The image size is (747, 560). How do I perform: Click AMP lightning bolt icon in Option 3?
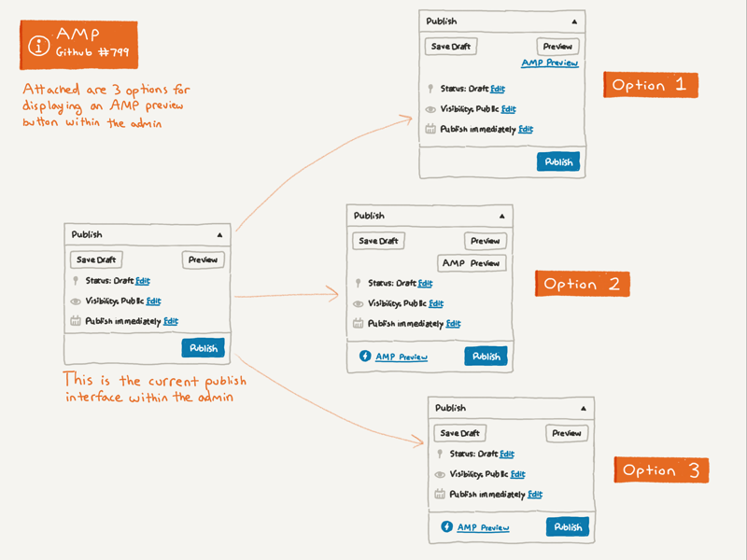click(446, 526)
